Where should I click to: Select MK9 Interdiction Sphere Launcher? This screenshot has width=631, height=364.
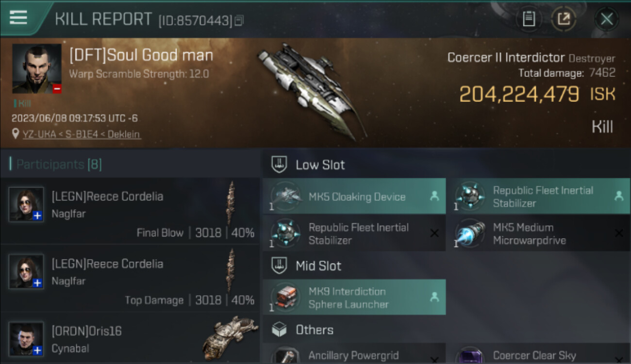pos(354,297)
